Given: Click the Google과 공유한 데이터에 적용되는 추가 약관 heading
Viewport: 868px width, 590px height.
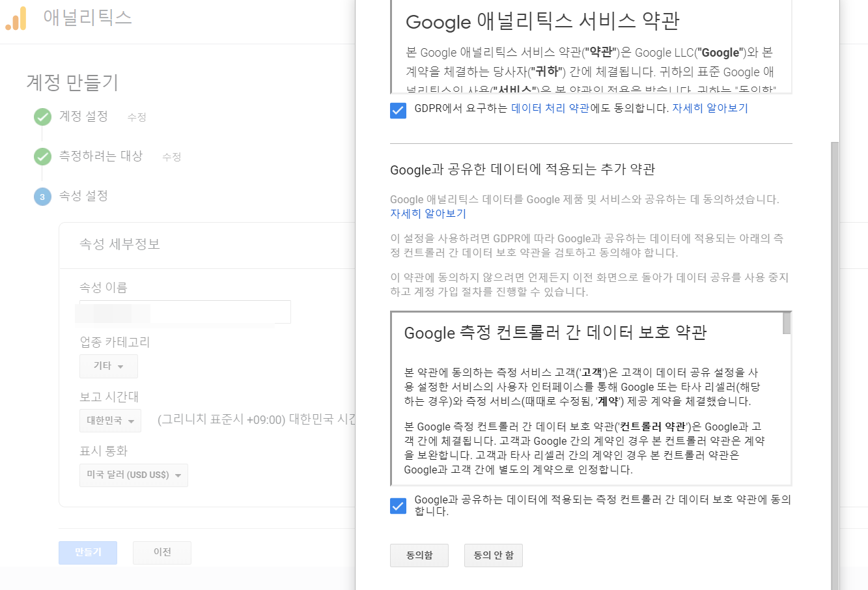Looking at the screenshot, I should click(522, 170).
